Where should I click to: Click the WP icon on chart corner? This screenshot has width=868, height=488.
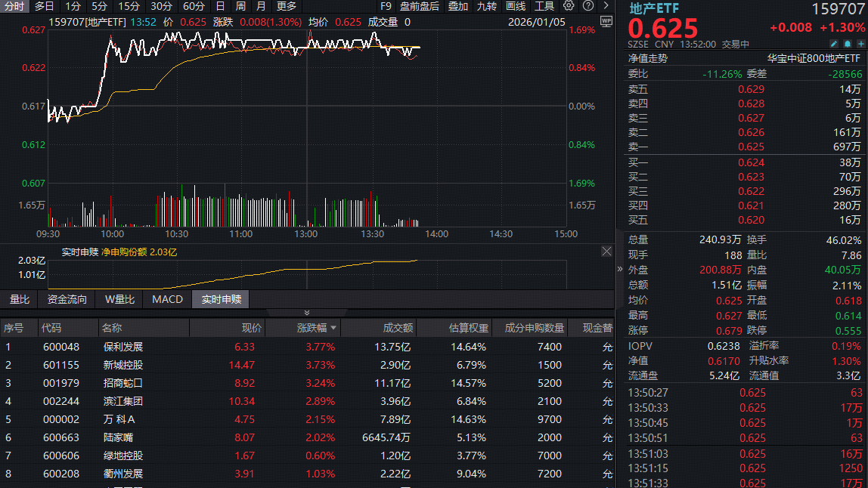point(606,21)
